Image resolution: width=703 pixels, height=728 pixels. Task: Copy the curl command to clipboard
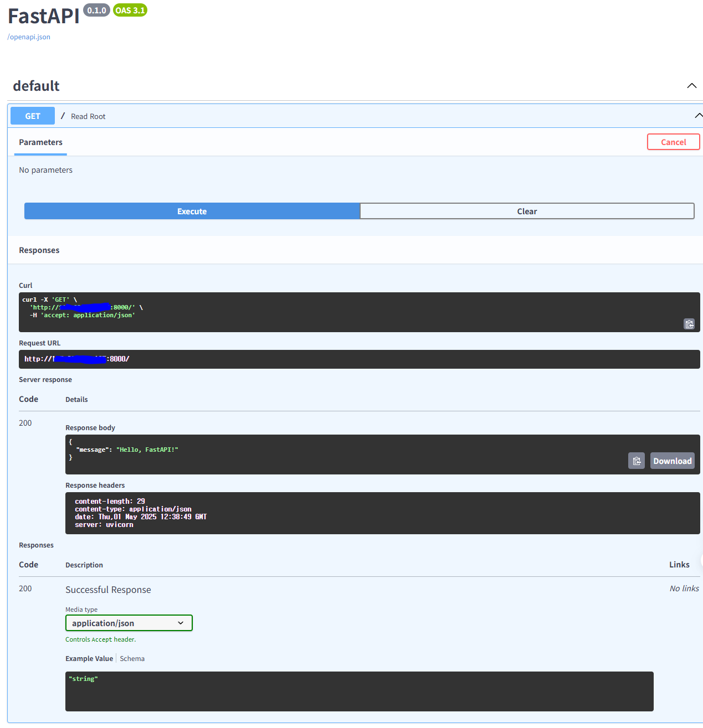[x=689, y=324]
